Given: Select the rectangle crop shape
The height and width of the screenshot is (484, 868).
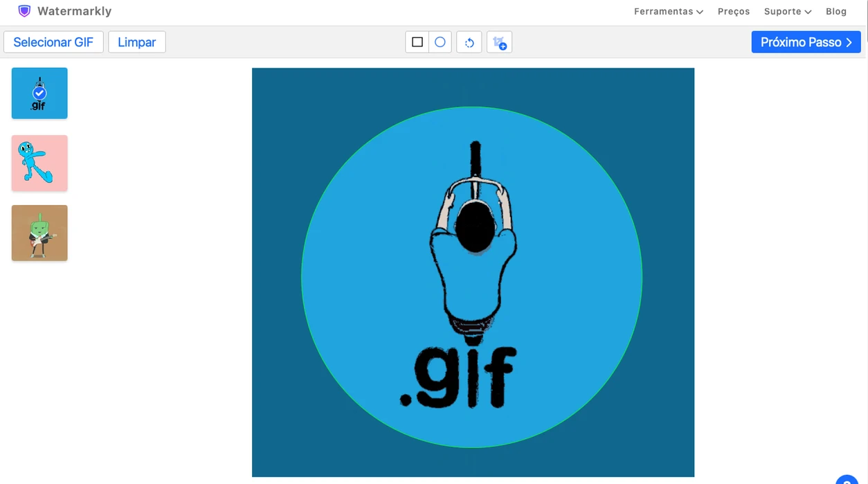Looking at the screenshot, I should (x=417, y=42).
